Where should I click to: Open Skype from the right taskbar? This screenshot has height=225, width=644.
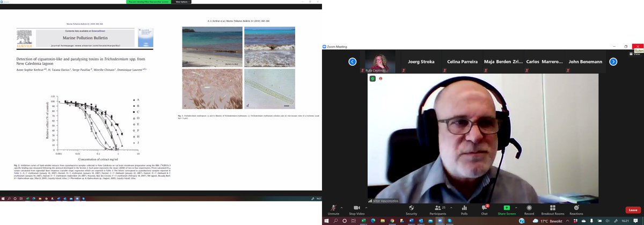pos(449,221)
